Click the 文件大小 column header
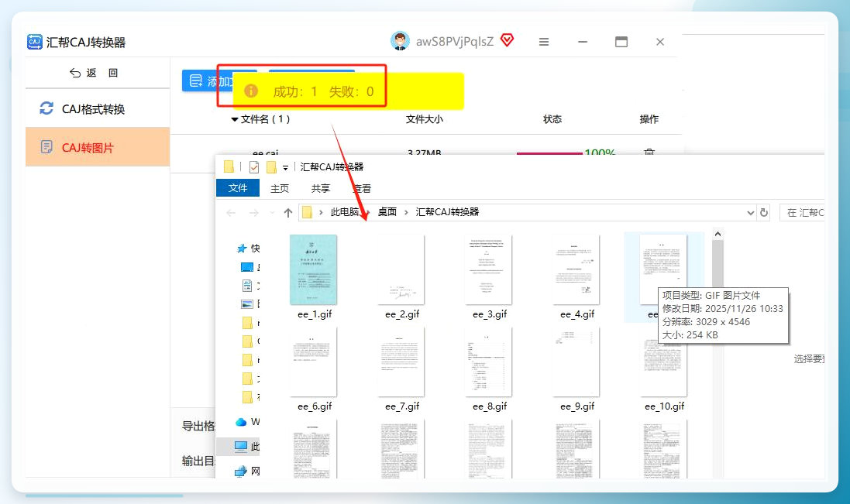The height and width of the screenshot is (504, 850). click(425, 119)
